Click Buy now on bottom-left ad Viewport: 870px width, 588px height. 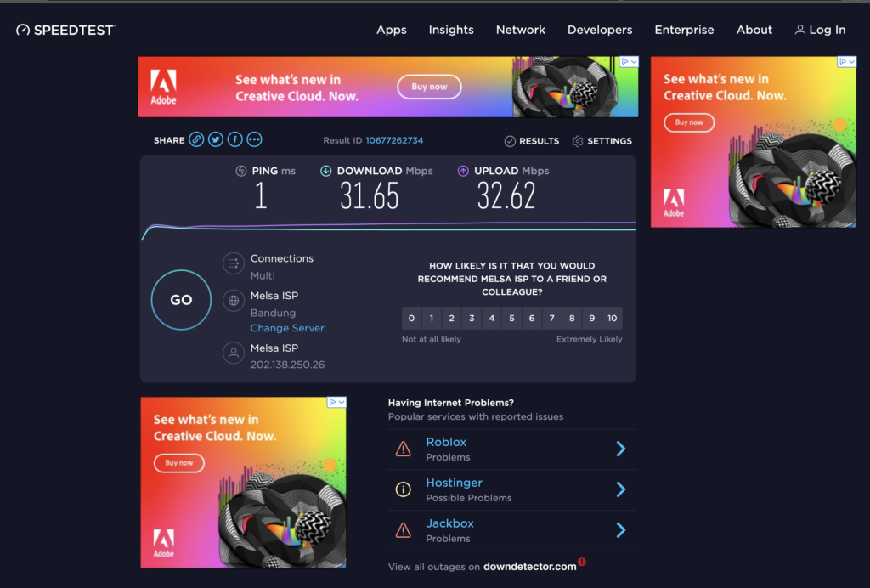pos(179,462)
